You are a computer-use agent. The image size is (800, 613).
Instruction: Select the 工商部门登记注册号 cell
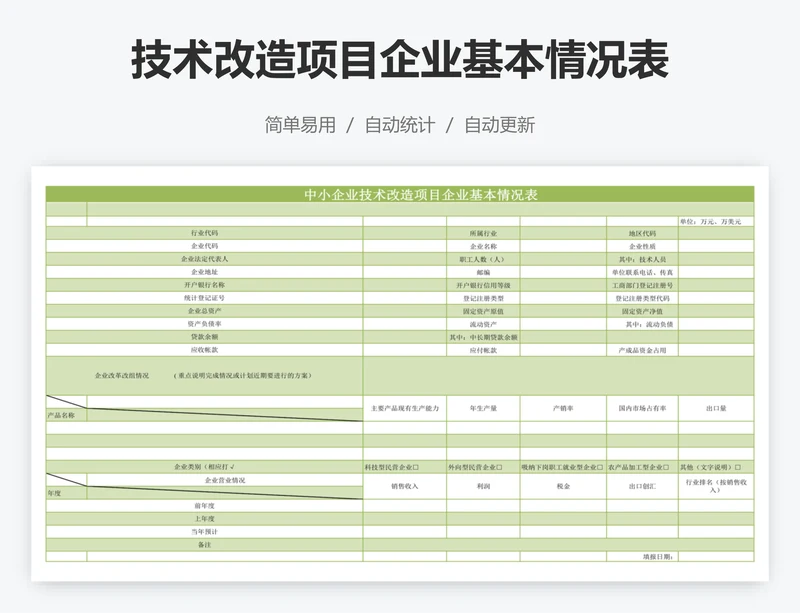pos(642,285)
